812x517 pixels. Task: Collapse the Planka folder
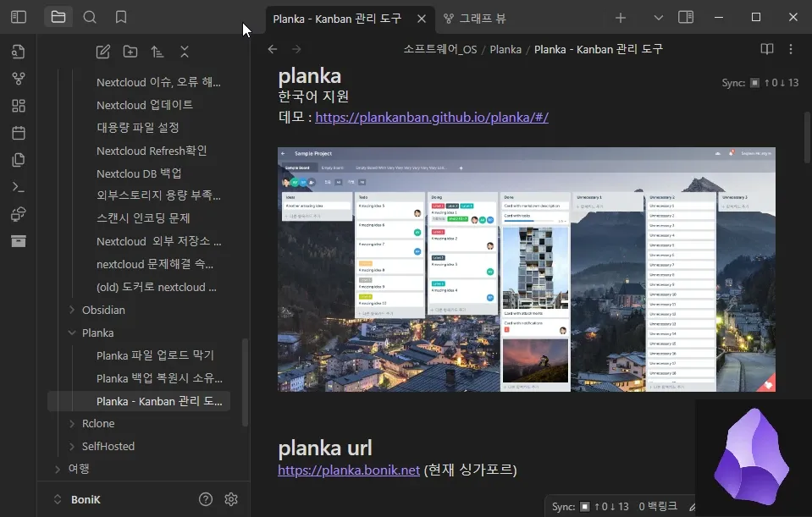[x=72, y=333]
